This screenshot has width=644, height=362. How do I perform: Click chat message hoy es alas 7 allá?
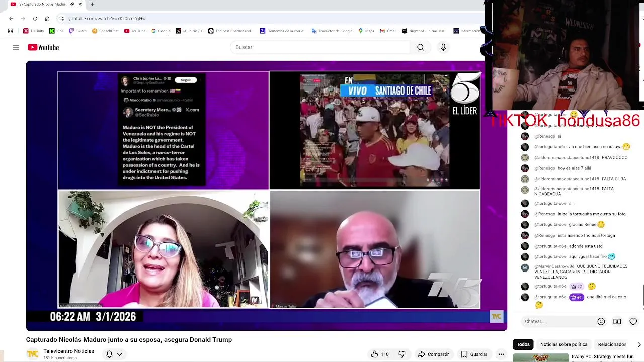tap(574, 168)
